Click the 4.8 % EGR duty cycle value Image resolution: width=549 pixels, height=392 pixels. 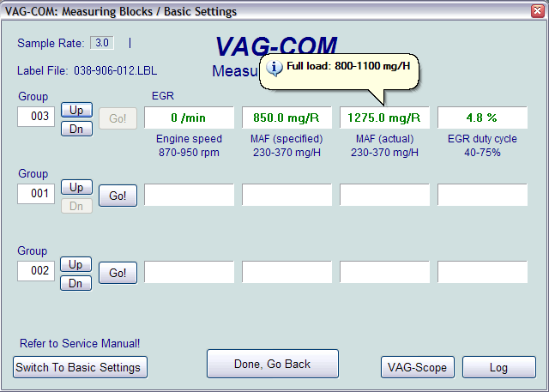coord(482,118)
